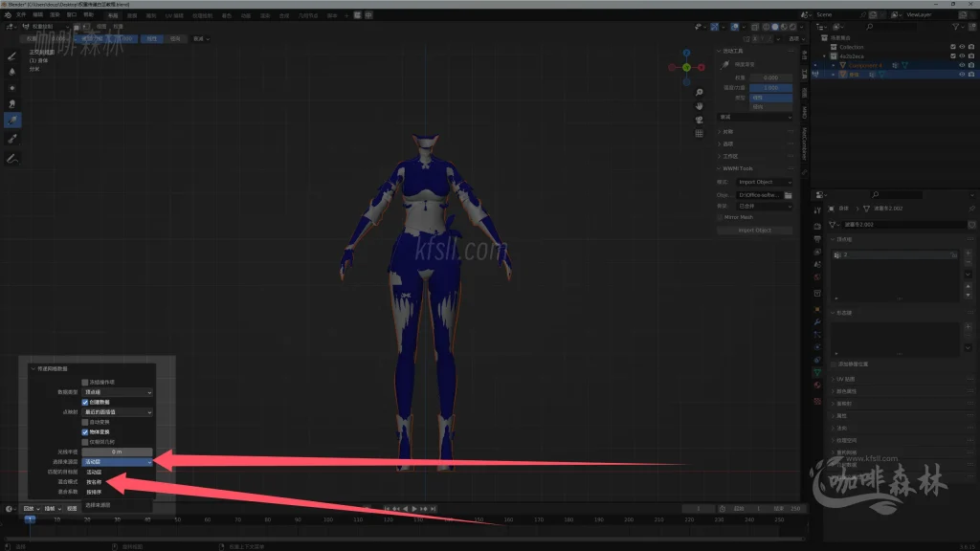Viewport: 980px width, 551px height.
Task: Adjust the 权重 slider in sidebar
Action: [x=770, y=78]
